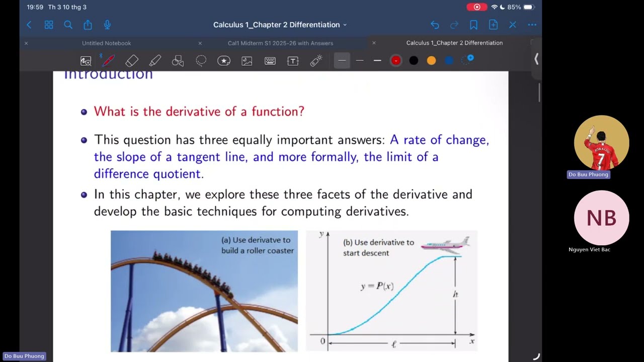Select the Lasso tool
The image size is (644, 362).
(201, 61)
